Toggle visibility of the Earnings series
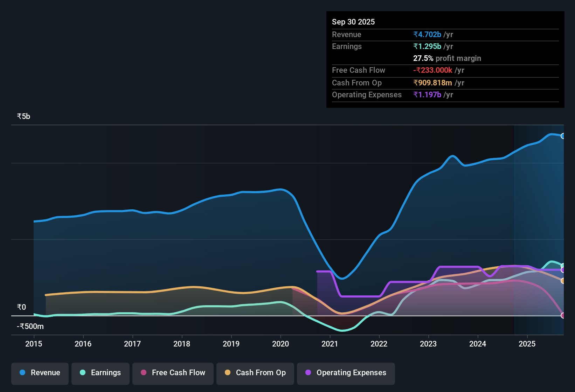 [101, 373]
